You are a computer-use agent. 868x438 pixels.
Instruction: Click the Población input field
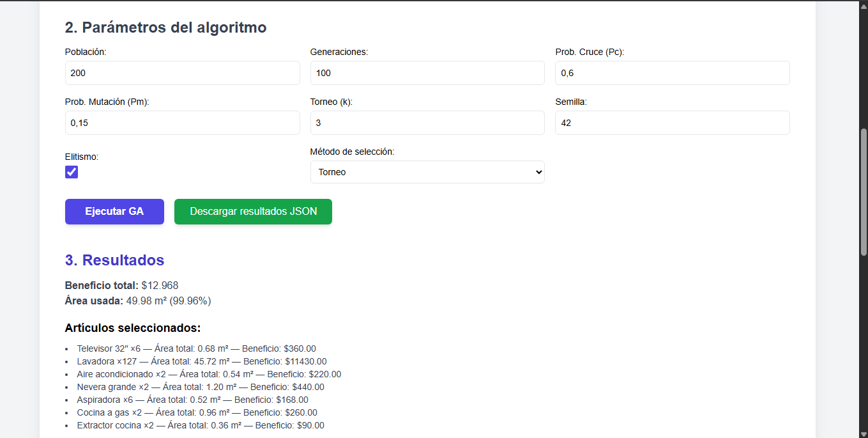pyautogui.click(x=182, y=73)
